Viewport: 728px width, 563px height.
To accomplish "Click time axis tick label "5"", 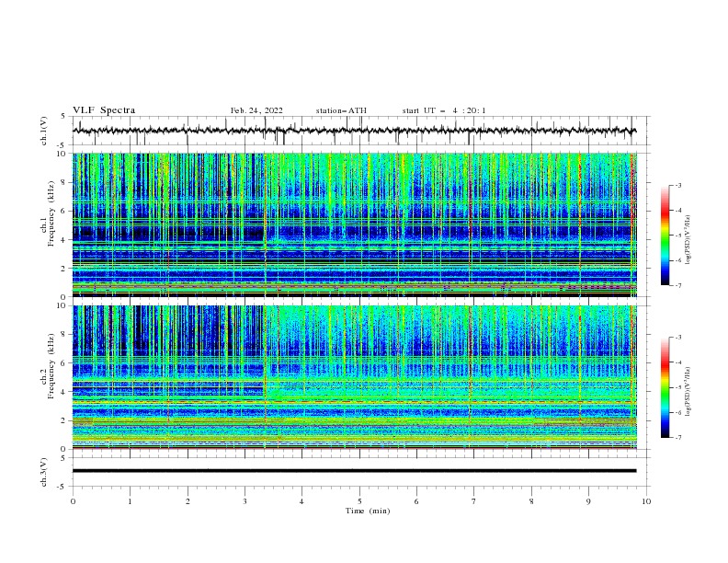I will point(359,501).
